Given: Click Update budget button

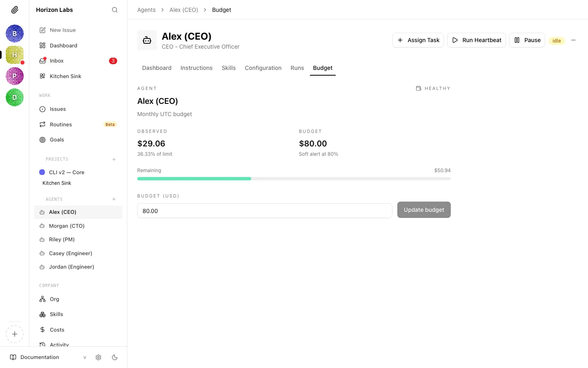Looking at the screenshot, I should [x=424, y=210].
